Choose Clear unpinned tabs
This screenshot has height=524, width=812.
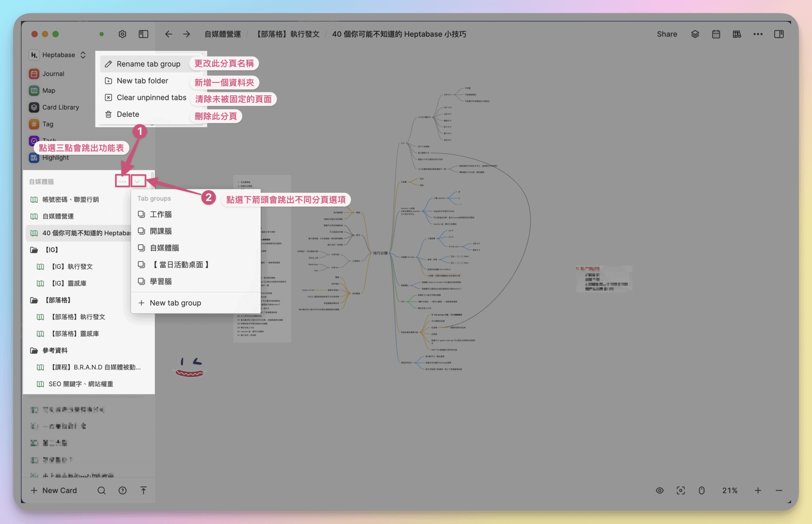(151, 98)
